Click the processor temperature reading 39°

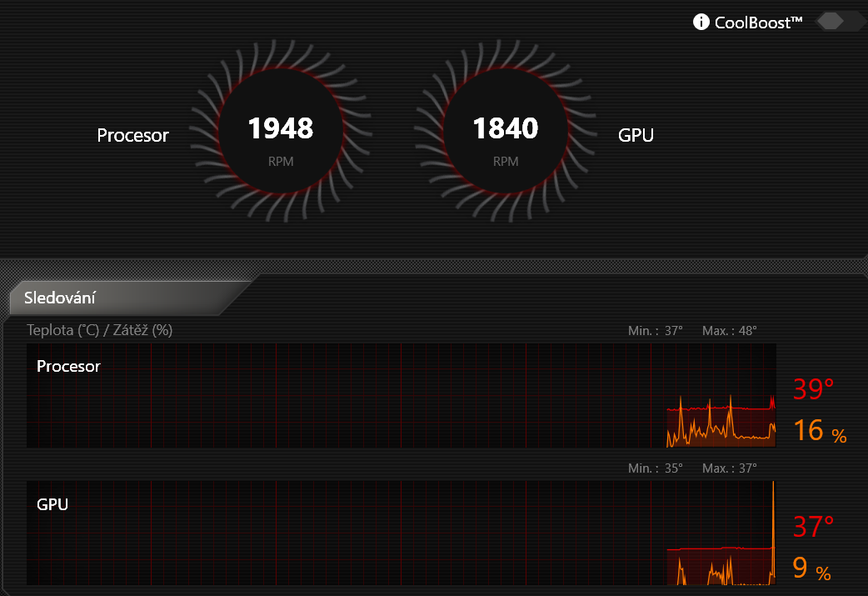(x=813, y=388)
